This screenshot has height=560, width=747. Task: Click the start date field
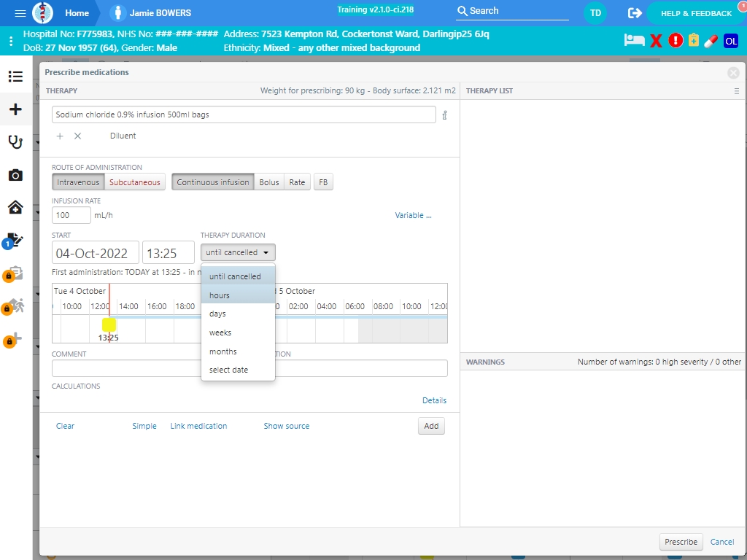click(96, 252)
